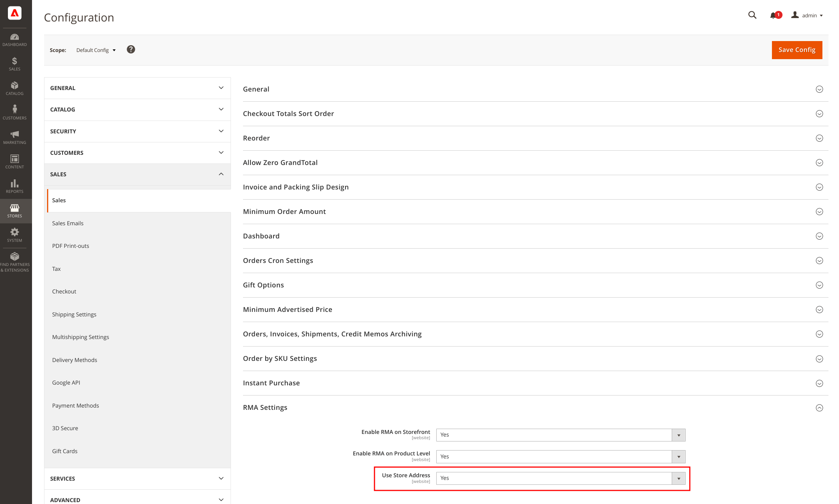Expand the CUSTOMERS configuration tab
This screenshot has width=839, height=504.
(138, 153)
